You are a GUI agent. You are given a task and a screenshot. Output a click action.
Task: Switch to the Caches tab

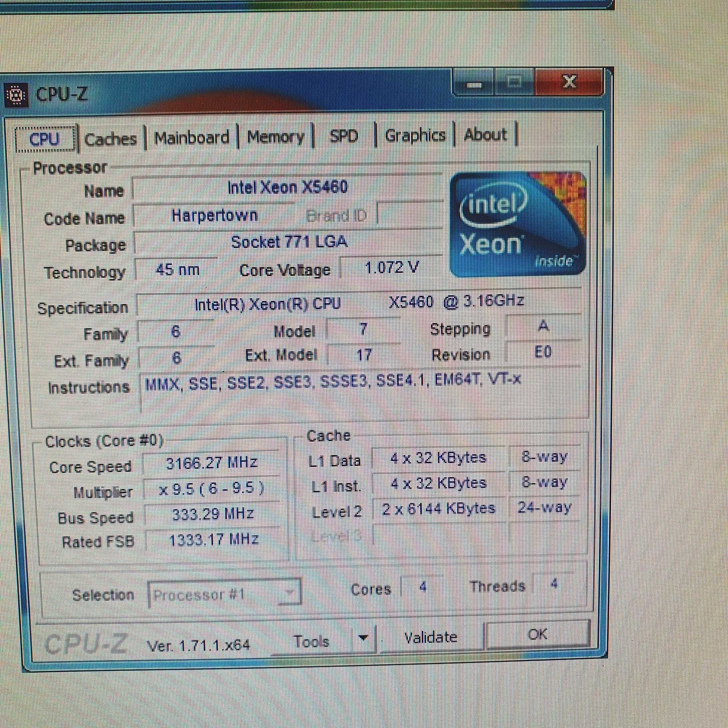(x=111, y=139)
